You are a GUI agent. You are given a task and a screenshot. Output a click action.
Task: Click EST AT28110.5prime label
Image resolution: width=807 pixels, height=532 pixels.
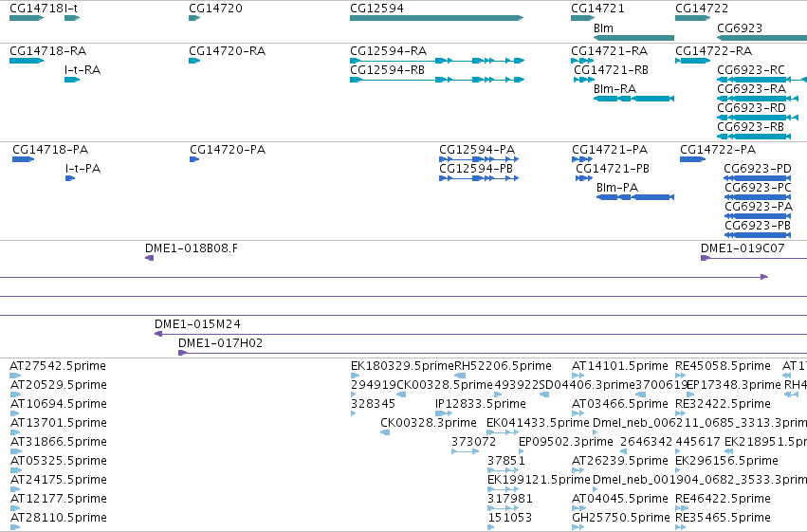pos(58,518)
